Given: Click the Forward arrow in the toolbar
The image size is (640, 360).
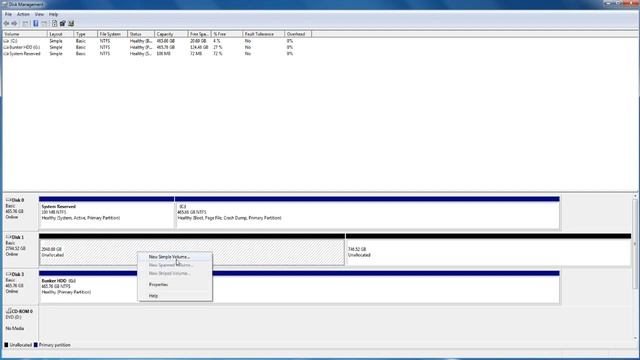Looking at the screenshot, I should (x=15, y=24).
